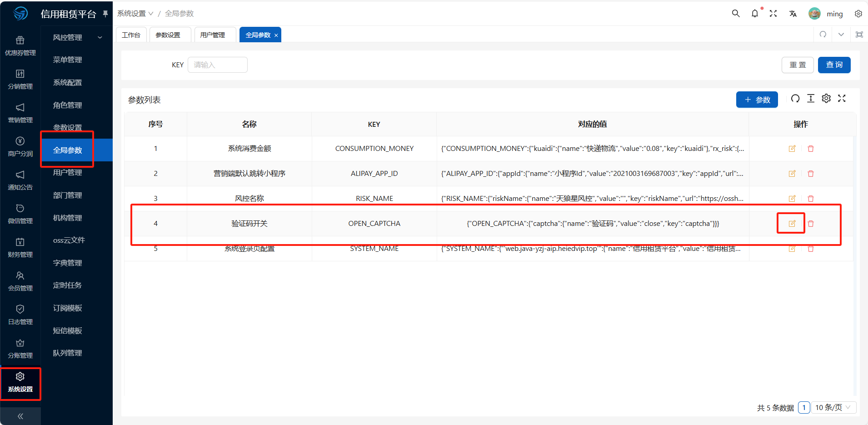
Task: Switch to the 用户管理 tab
Action: click(213, 35)
